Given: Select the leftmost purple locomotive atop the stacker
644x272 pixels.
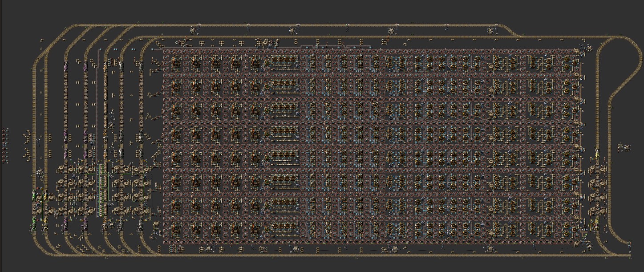Looking at the screenshot, I should [x=66, y=67].
